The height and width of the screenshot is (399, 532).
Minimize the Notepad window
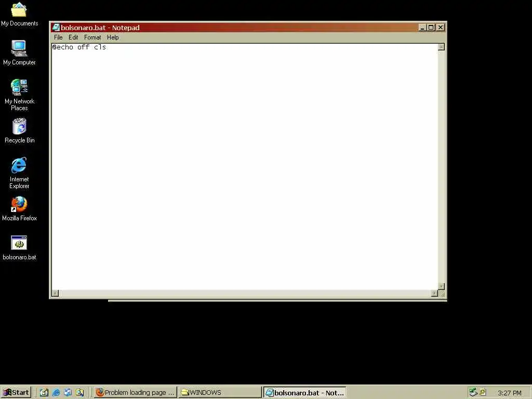422,28
